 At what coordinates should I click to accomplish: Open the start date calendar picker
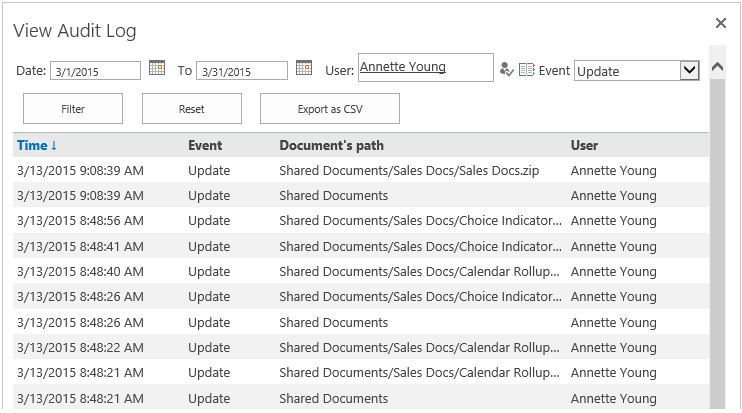tap(157, 68)
